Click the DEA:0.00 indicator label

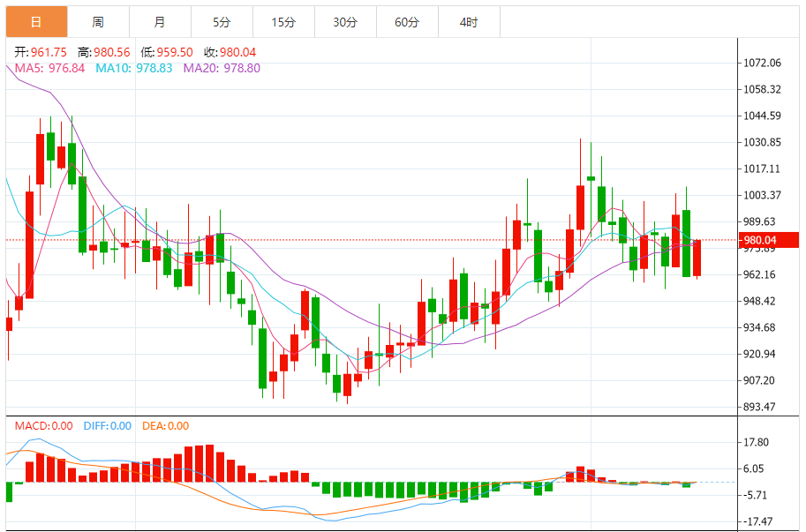point(165,426)
